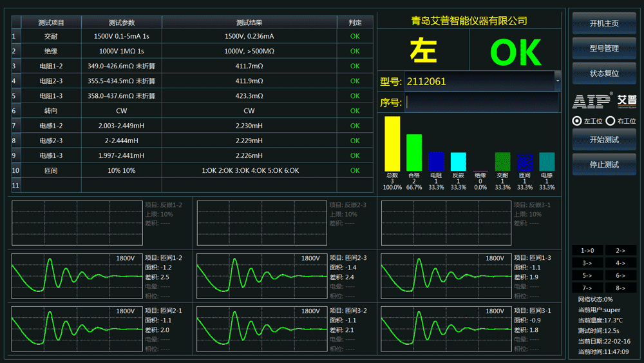Click the yellow 左 station indicator
Screen dimensions: 644x363
[x=423, y=52]
